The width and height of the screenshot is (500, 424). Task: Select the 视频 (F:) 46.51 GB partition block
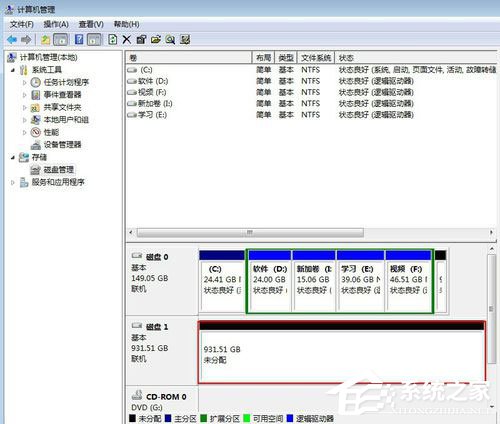409,282
